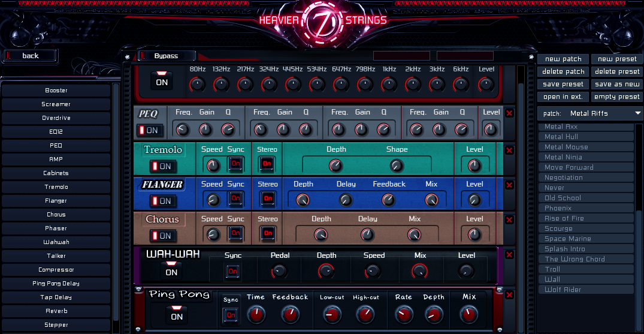Image resolution: width=644 pixels, height=334 pixels.
Task: Add Screamer from effects list
Action: click(56, 104)
